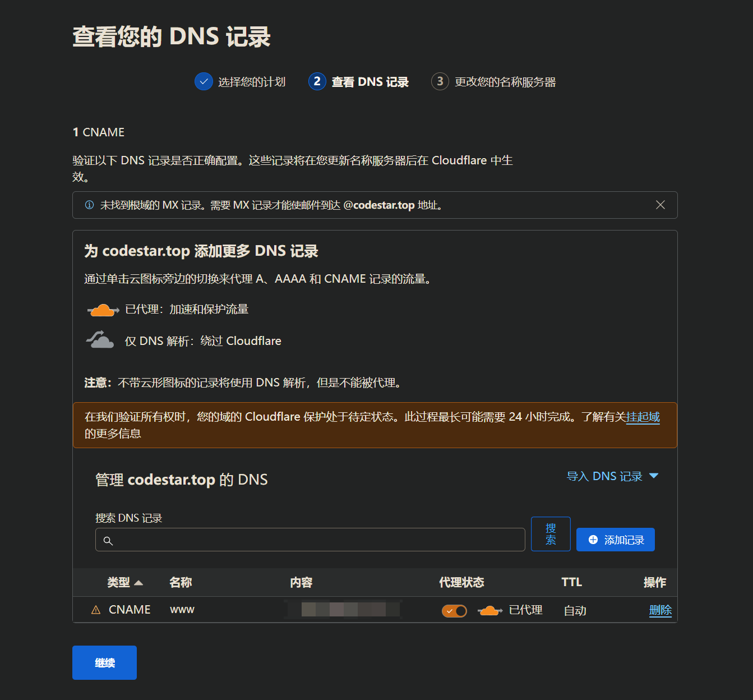Click the 名称 column header
Viewport: 753px width, 700px height.
tap(181, 583)
